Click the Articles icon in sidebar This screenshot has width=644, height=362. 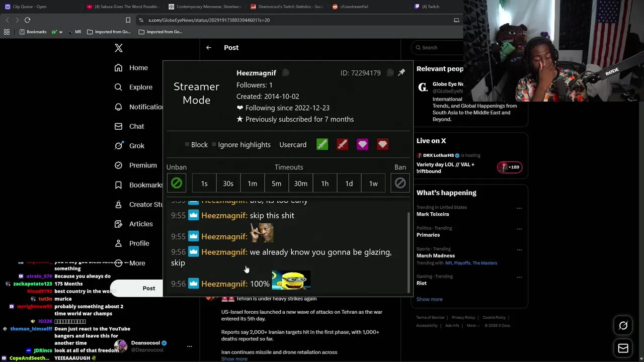118,224
